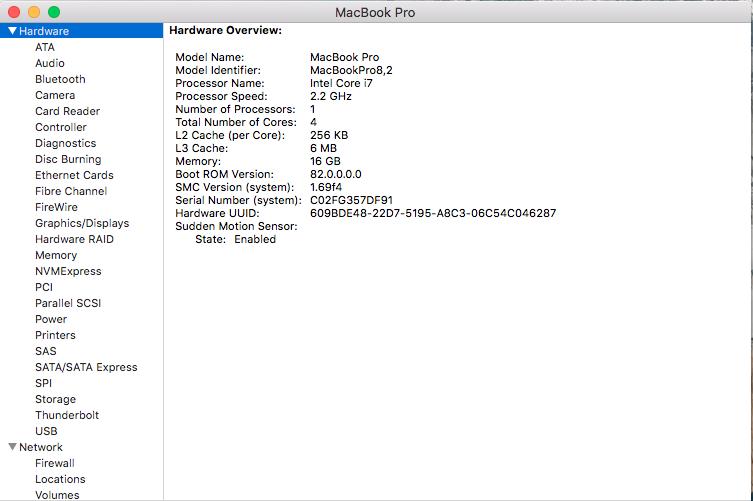This screenshot has width=753, height=501.
Task: Select SAS entry
Action: point(46,351)
